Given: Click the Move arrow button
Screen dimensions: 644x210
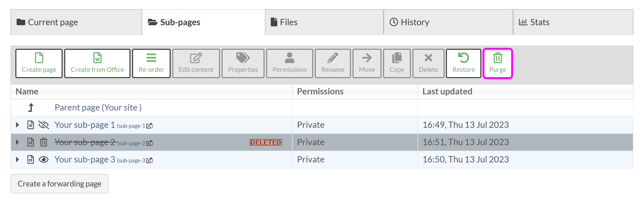Looking at the screenshot, I should tap(367, 63).
